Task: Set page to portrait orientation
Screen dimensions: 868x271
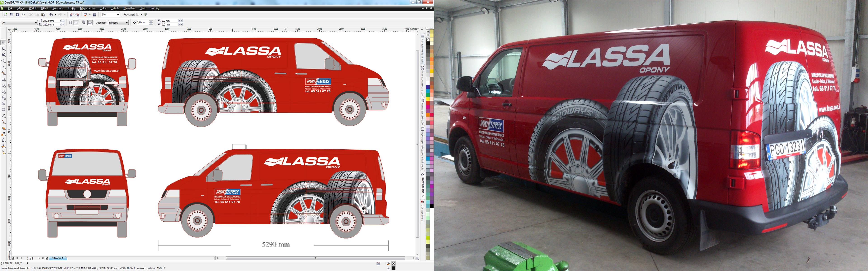Action: tap(70, 23)
